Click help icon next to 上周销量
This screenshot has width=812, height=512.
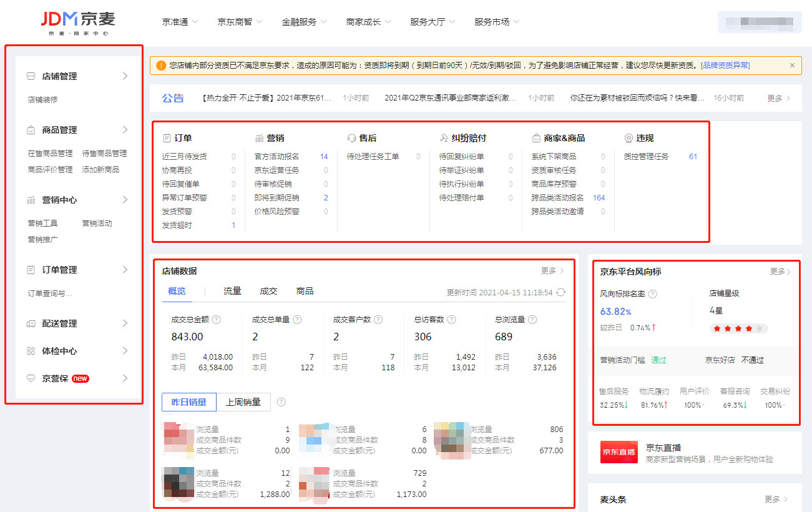[281, 402]
